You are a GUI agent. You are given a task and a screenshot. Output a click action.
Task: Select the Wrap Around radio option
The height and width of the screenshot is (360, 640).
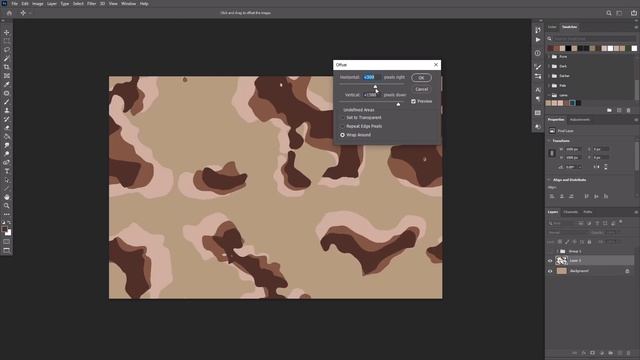pos(342,135)
